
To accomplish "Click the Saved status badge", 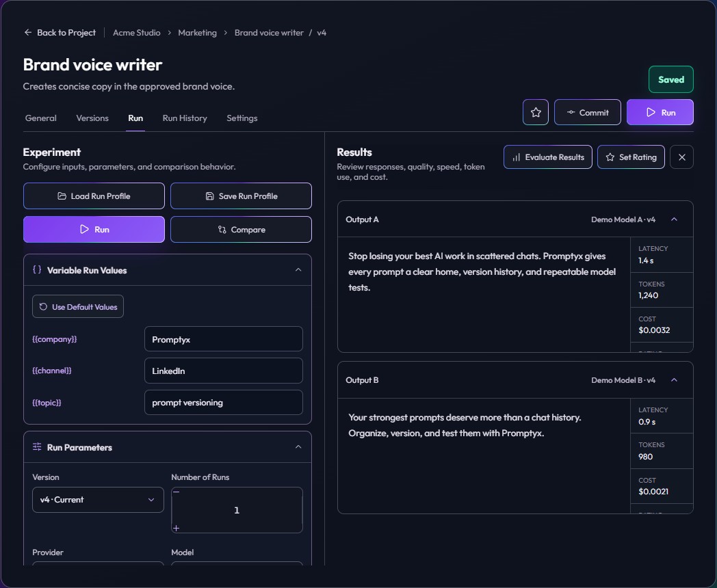I will coord(670,79).
